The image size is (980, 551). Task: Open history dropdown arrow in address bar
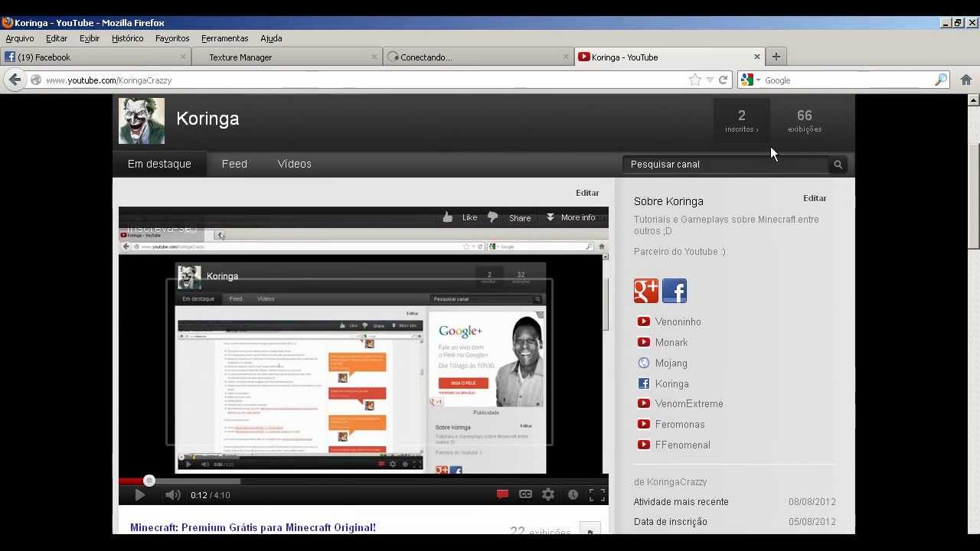point(710,80)
